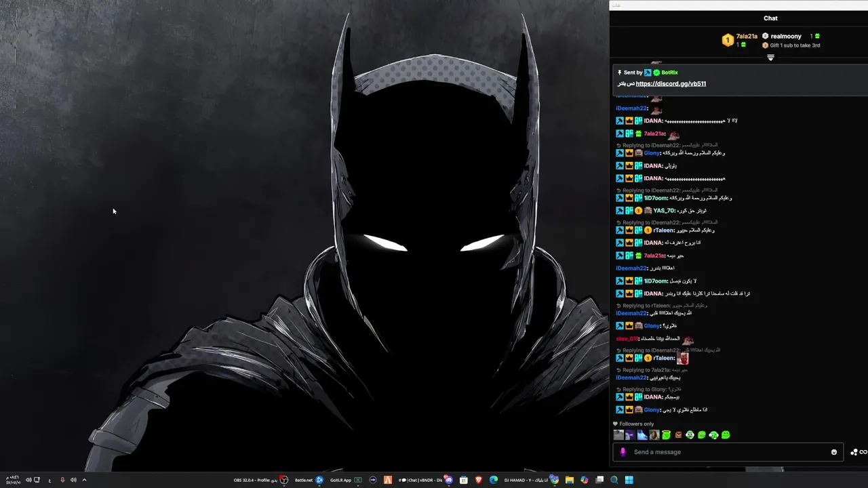Open the taskbar Search magnifier icon
868x488 pixels.
point(614,480)
